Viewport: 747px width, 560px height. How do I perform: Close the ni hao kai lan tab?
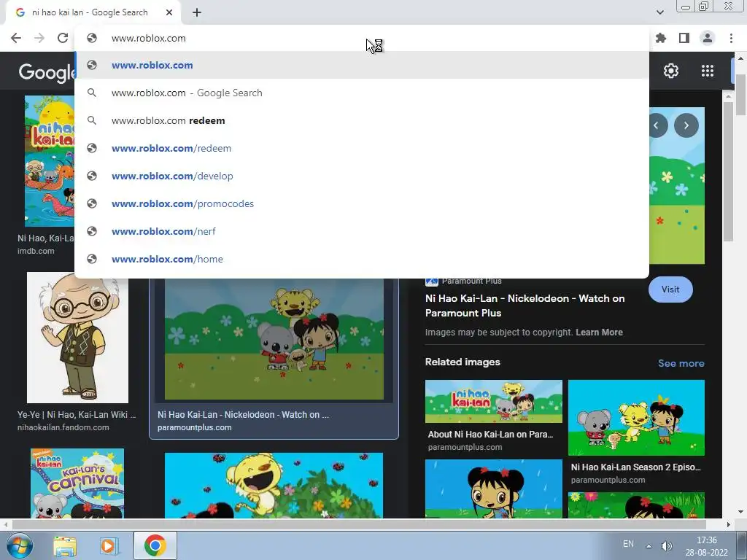[169, 12]
